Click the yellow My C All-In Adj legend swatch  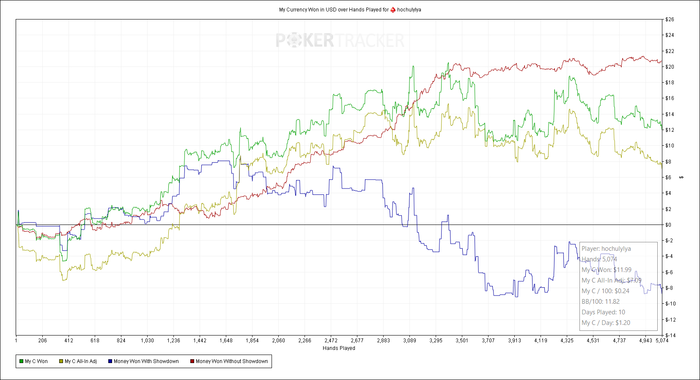[61, 361]
